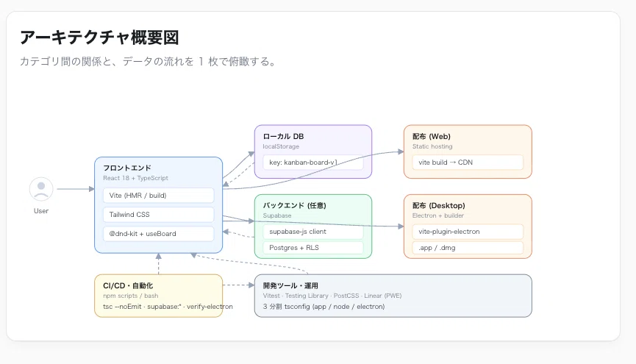Click the 'localStorage' subtitle
The image size is (636, 364).
click(x=281, y=146)
